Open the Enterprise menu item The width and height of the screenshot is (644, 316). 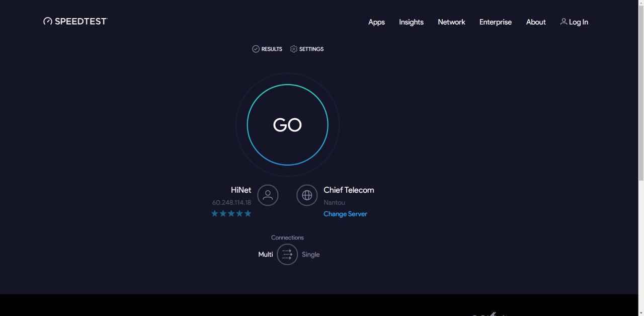pyautogui.click(x=495, y=22)
